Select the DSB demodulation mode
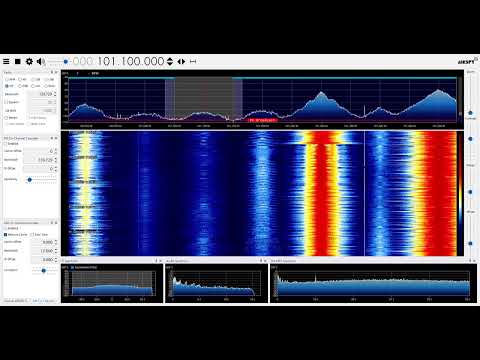This screenshot has width=480, height=360. tap(23, 86)
